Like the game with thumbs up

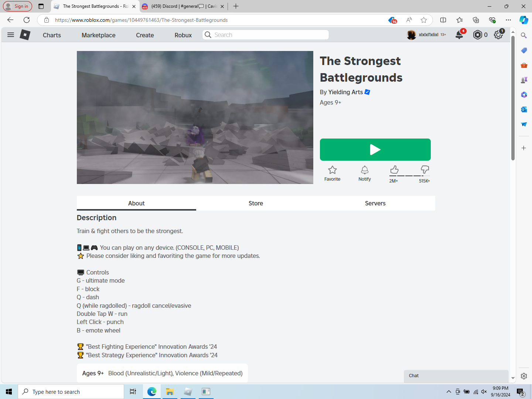click(394, 170)
